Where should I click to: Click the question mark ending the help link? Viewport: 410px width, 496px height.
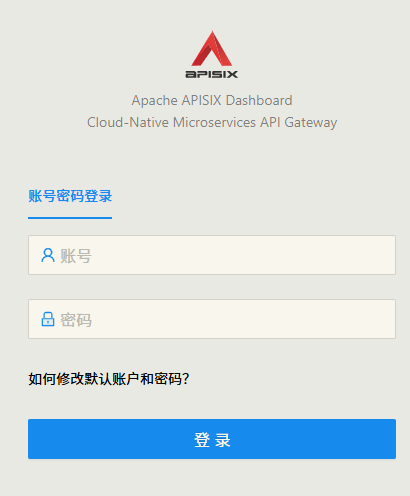186,379
